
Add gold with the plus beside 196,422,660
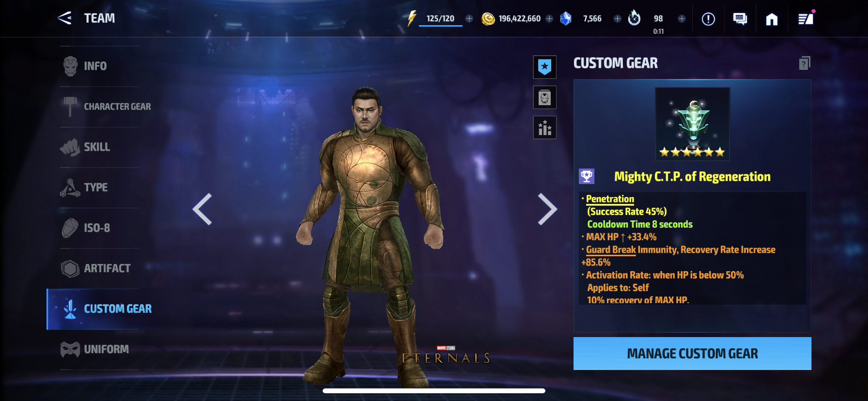(549, 18)
